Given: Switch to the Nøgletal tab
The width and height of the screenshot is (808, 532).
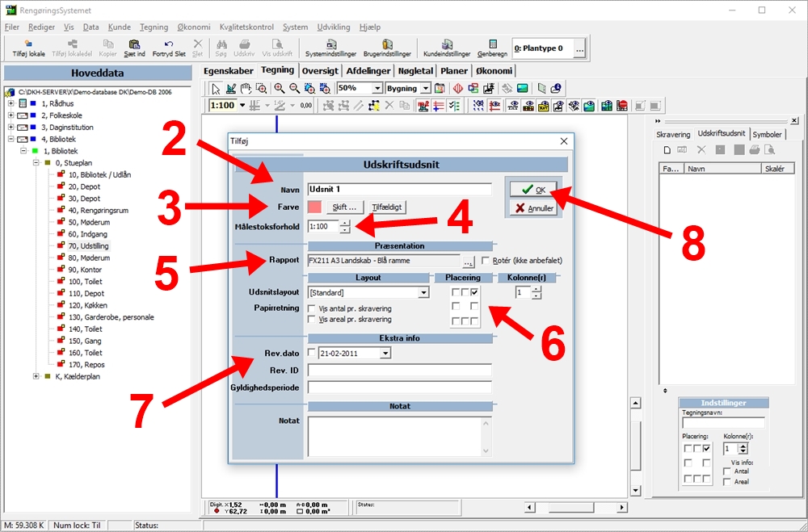Looking at the screenshot, I should click(x=415, y=71).
